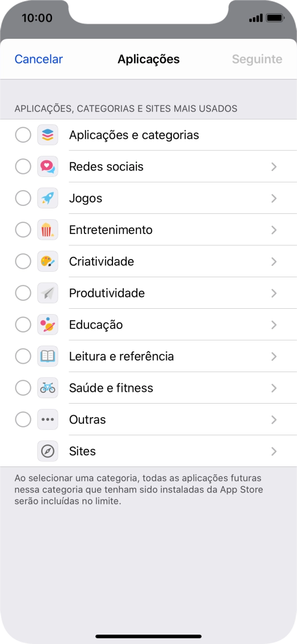Image resolution: width=297 pixels, height=644 pixels.
Task: Click the Sites compass icon
Action: click(x=48, y=451)
